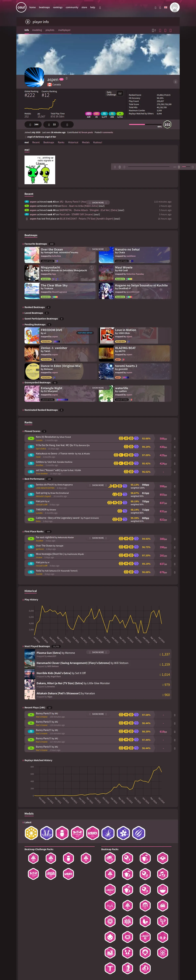
Task: Open the FREEDOM DiVE pending beatmap
Action: click(60, 335)
